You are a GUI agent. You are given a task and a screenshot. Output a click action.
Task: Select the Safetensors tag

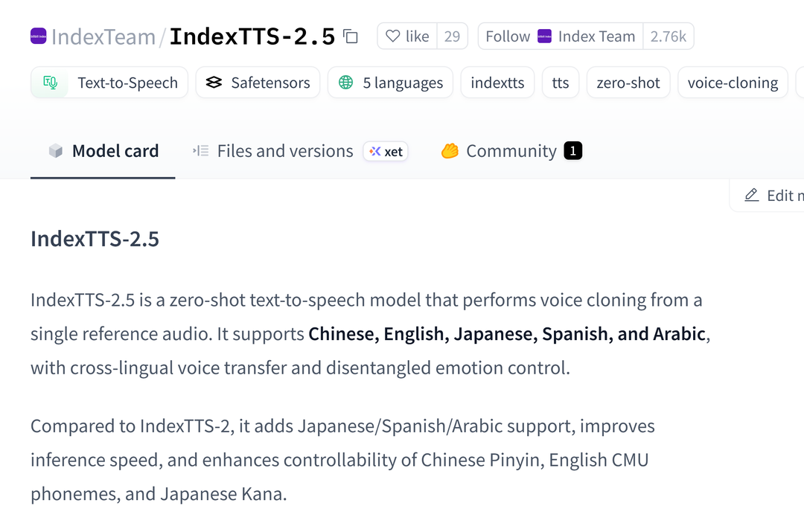click(x=258, y=83)
